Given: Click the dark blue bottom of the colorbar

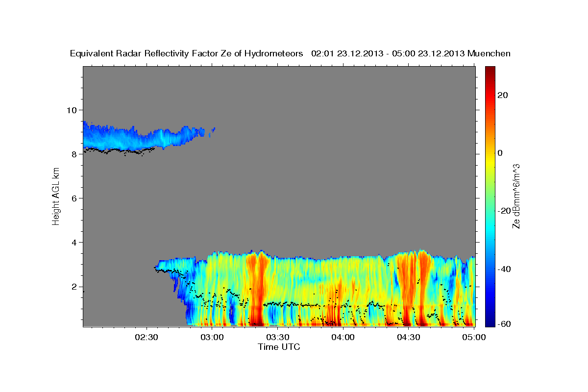Looking at the screenshot, I should (x=490, y=321).
